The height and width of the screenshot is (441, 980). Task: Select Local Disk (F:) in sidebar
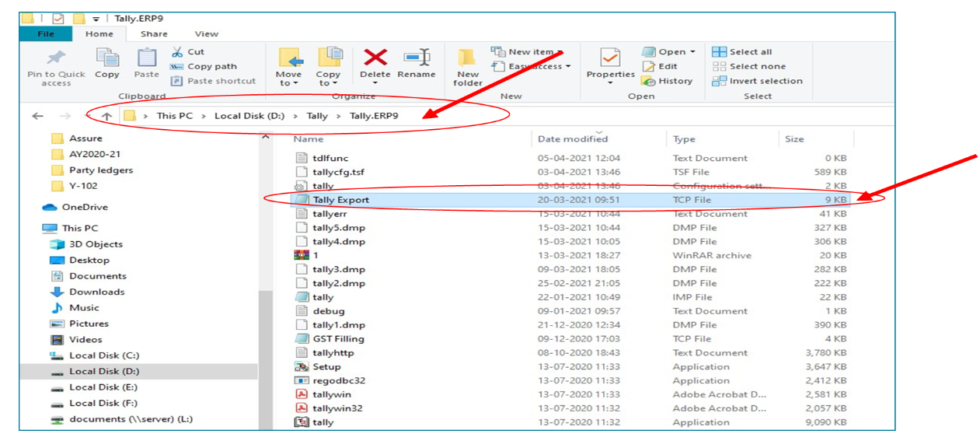click(94, 403)
